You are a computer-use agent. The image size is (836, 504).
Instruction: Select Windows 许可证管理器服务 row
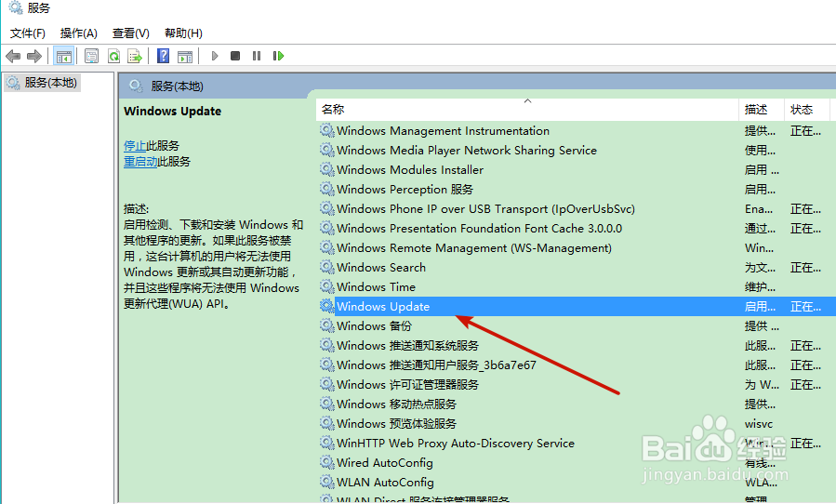pyautogui.click(x=408, y=385)
